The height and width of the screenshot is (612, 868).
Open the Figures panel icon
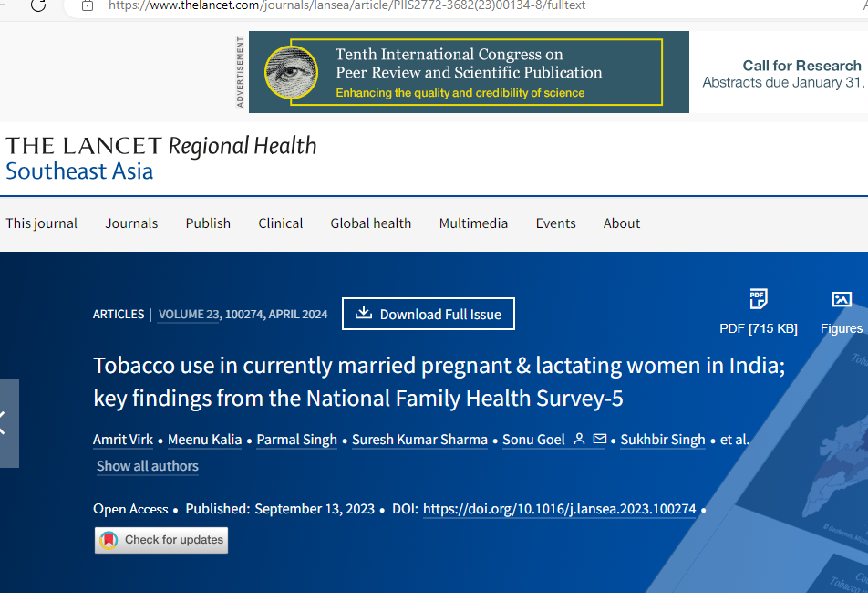(x=842, y=298)
